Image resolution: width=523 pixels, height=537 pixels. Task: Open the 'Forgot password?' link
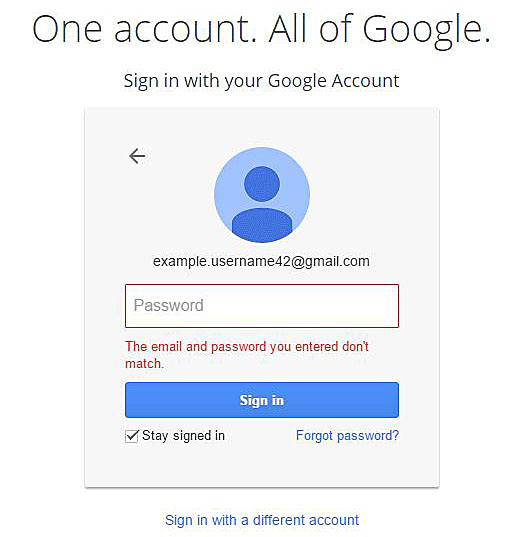(x=347, y=436)
